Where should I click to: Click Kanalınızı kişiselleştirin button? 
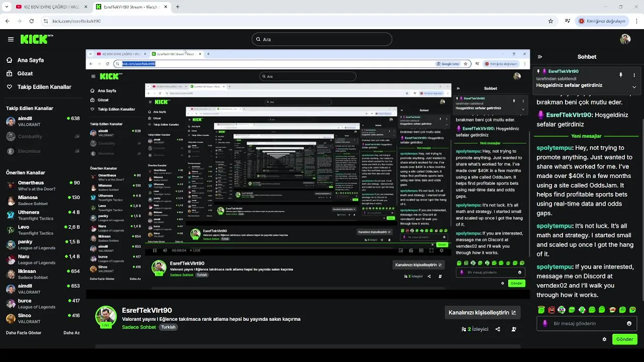pyautogui.click(x=482, y=312)
